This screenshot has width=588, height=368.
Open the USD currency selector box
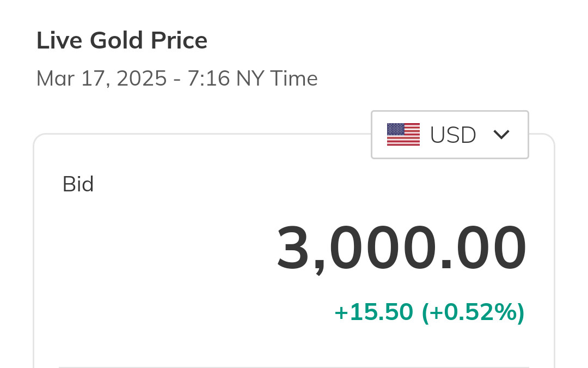point(450,135)
